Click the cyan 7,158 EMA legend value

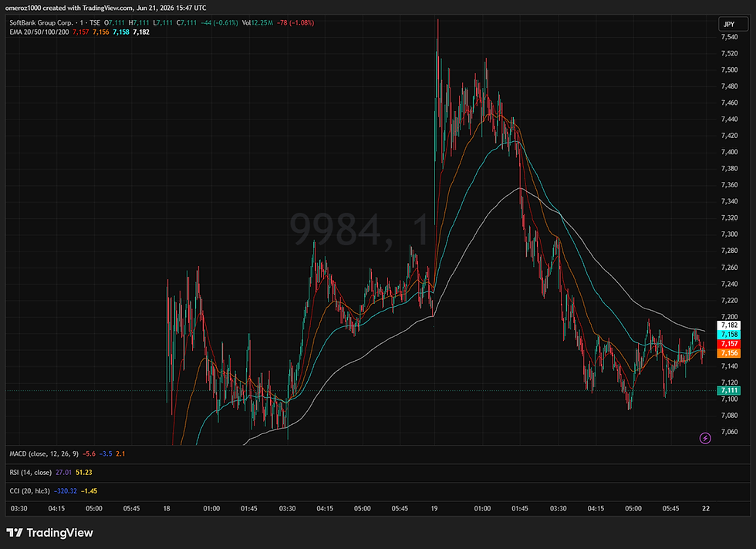pos(121,32)
